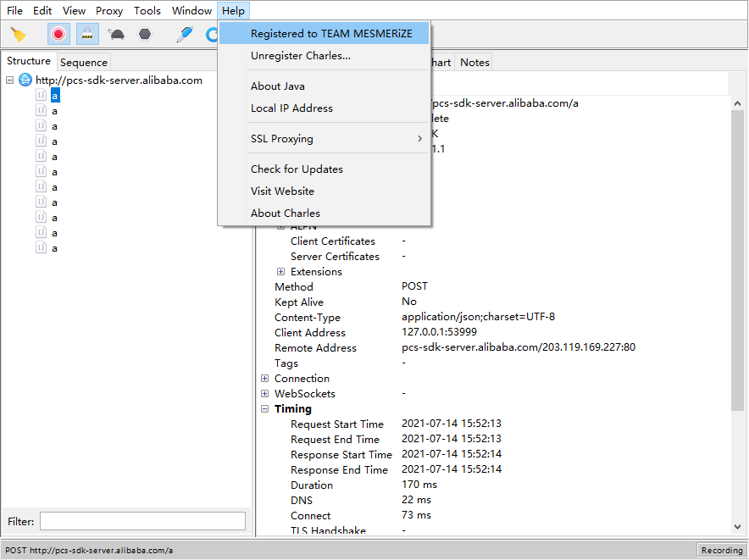Click the Recording status button
The image size is (749, 560).
coord(721,550)
